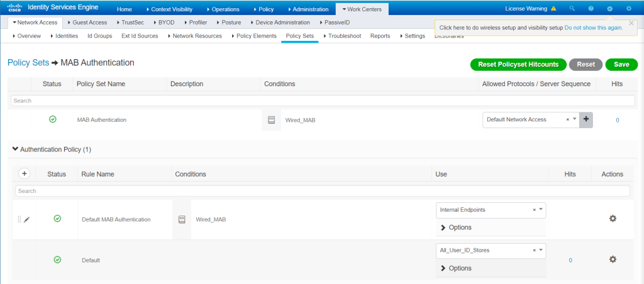The image size is (644, 284).
Task: Select the Policy Sets tab
Action: (300, 36)
